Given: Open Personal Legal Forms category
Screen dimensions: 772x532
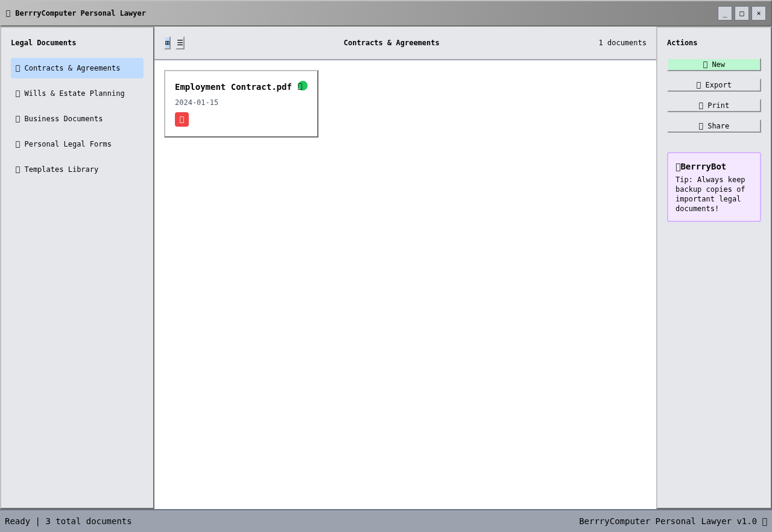Looking at the screenshot, I should coord(77,144).
